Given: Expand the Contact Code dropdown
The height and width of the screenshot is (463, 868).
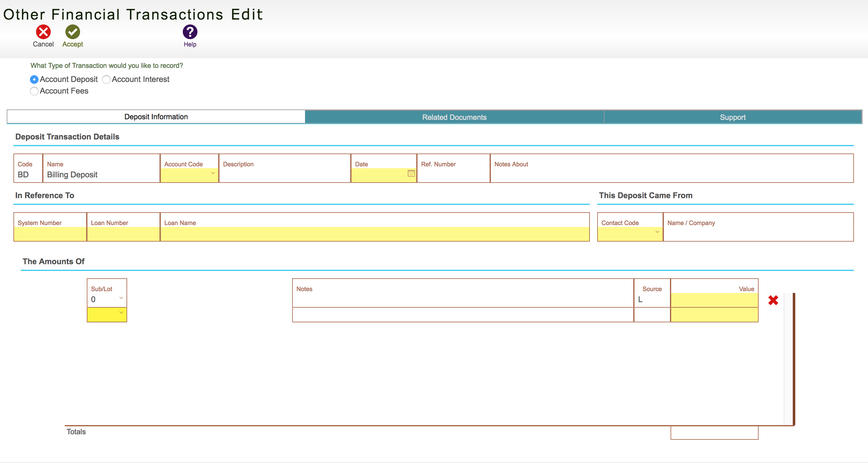Looking at the screenshot, I should click(x=657, y=232).
